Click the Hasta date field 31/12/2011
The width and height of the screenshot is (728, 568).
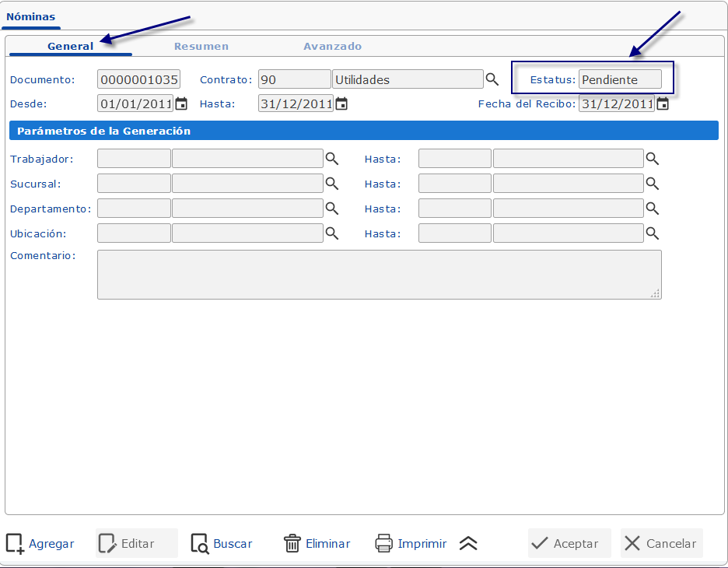296,103
